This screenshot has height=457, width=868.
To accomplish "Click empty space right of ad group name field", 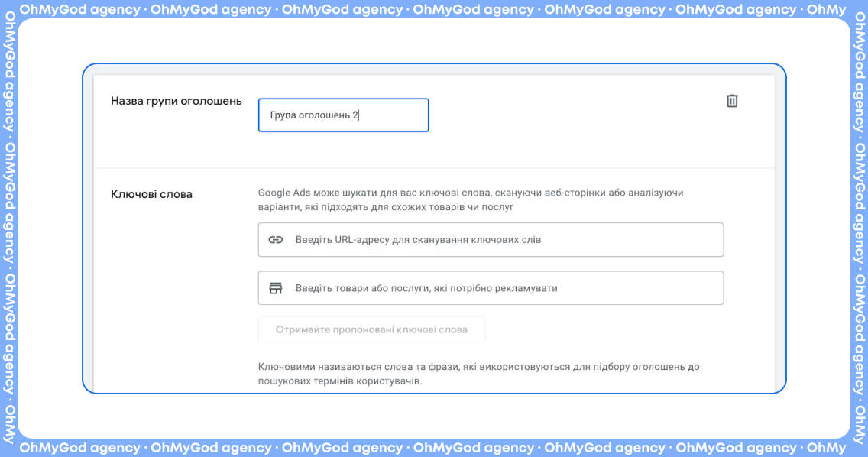I will coord(573,115).
